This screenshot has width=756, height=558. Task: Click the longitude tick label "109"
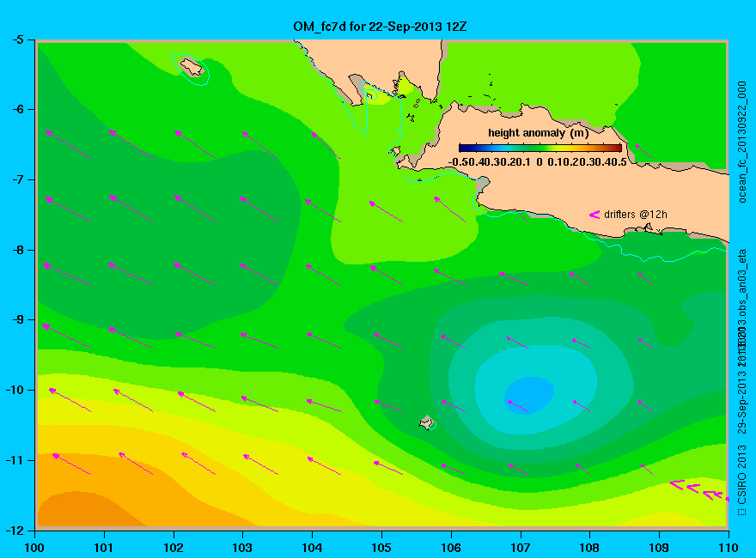click(659, 548)
